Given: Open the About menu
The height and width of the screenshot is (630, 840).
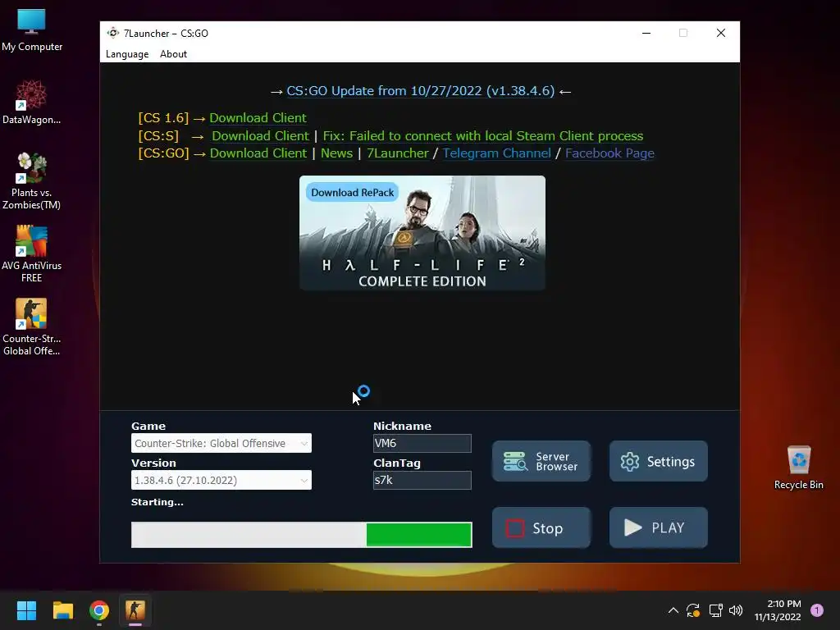Looking at the screenshot, I should [x=173, y=54].
